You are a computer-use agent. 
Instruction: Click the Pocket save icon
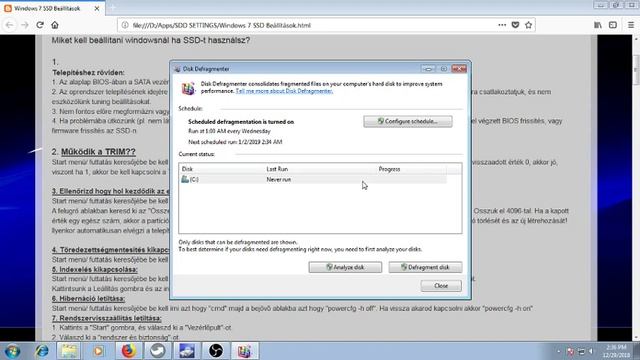click(x=515, y=25)
